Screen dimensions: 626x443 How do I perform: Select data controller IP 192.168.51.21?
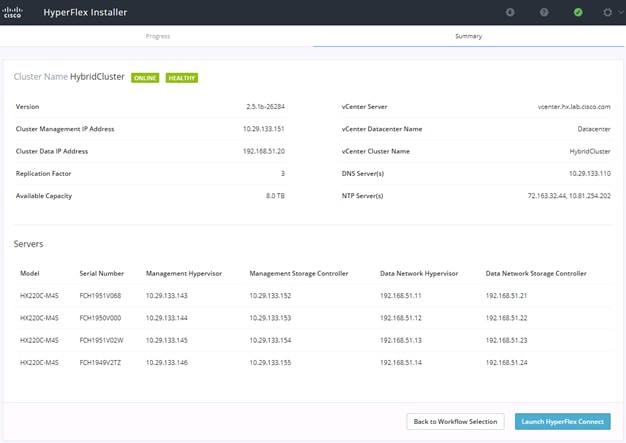506,296
